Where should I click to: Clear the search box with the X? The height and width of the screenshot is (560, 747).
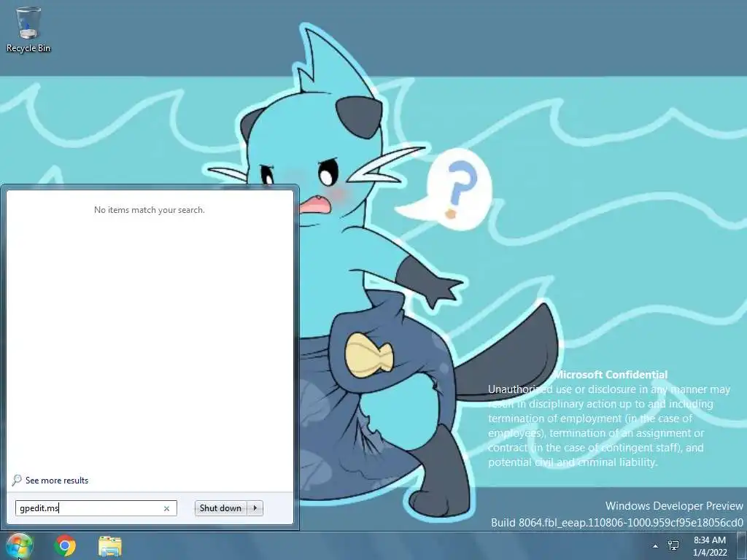tap(167, 508)
